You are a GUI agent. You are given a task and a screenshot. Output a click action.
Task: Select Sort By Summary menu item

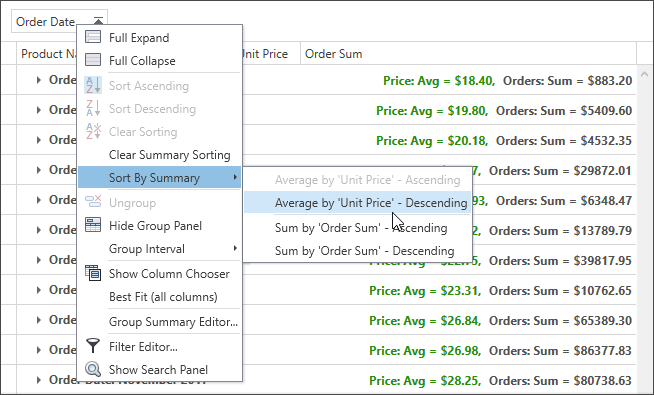tap(159, 178)
